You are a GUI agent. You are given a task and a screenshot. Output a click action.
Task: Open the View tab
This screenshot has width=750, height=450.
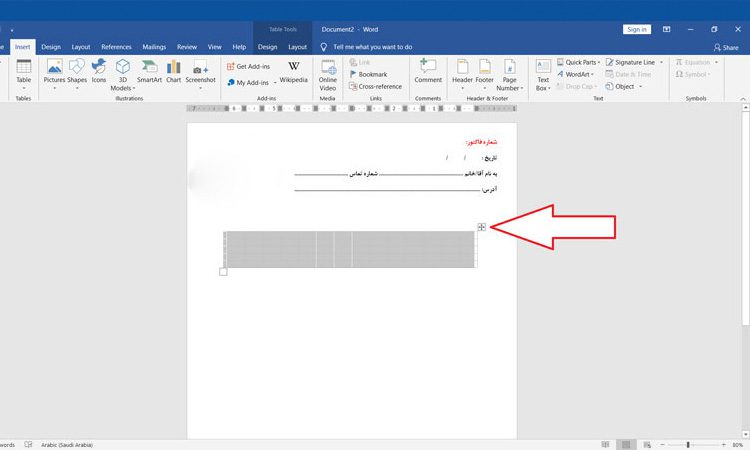(215, 47)
